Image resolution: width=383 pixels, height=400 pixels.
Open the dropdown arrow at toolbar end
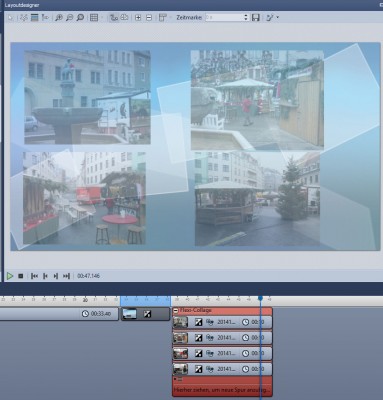pos(278,18)
